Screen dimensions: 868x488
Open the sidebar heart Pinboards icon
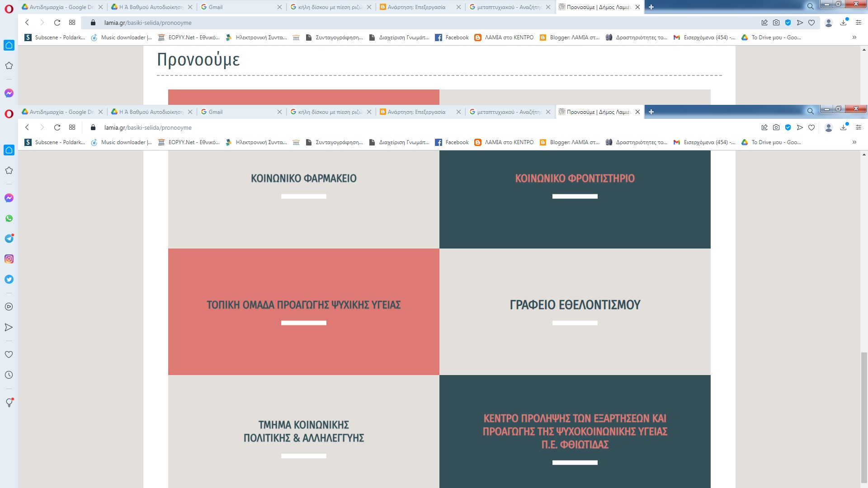pyautogui.click(x=9, y=355)
